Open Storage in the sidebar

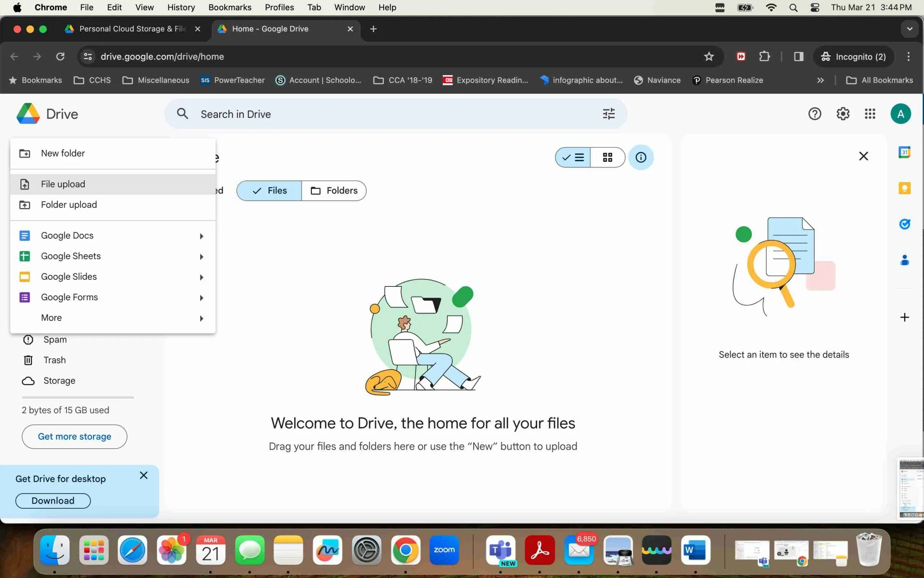click(x=59, y=381)
